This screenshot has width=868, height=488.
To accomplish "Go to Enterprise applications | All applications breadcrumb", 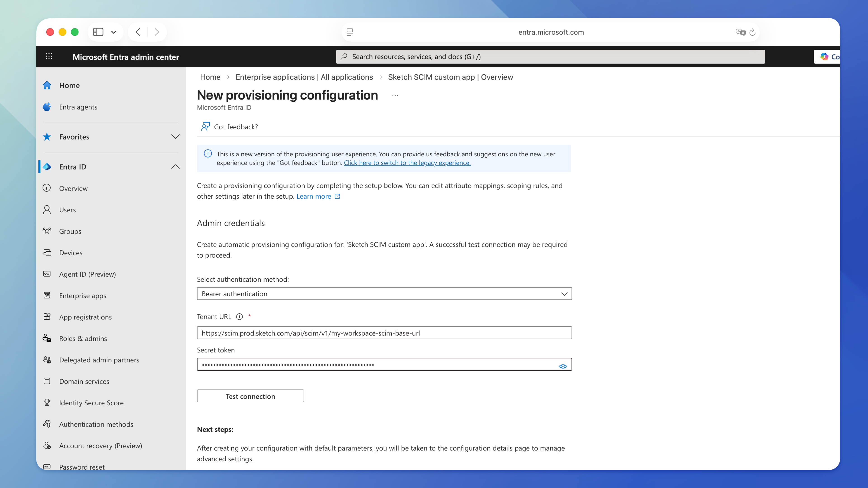I will [x=304, y=77].
